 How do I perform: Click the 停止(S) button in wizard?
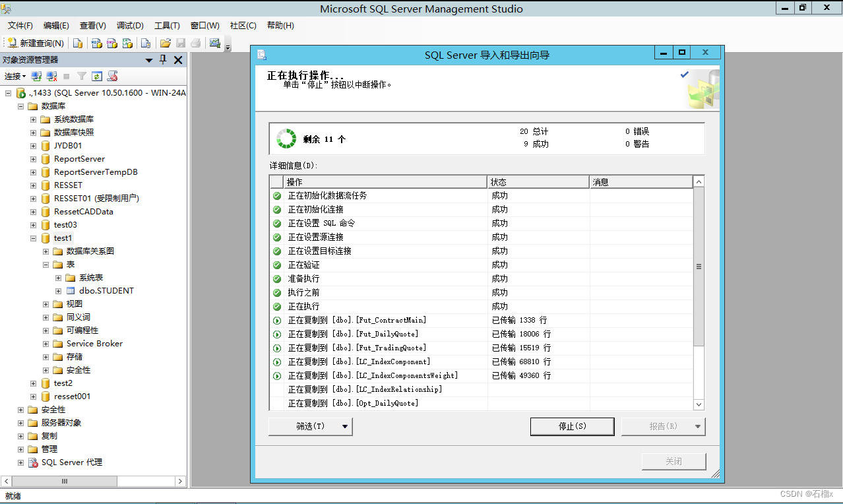pyautogui.click(x=572, y=426)
